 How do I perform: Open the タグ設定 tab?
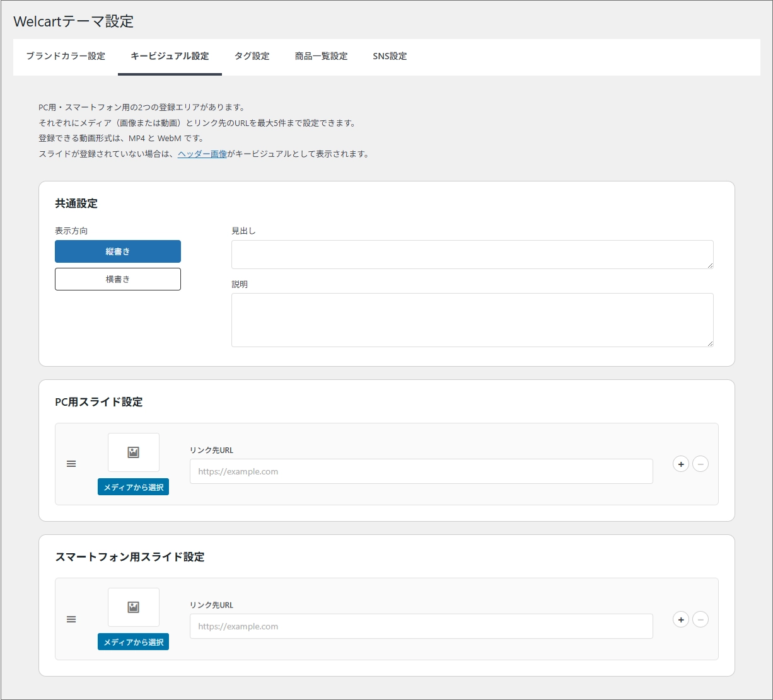[252, 56]
